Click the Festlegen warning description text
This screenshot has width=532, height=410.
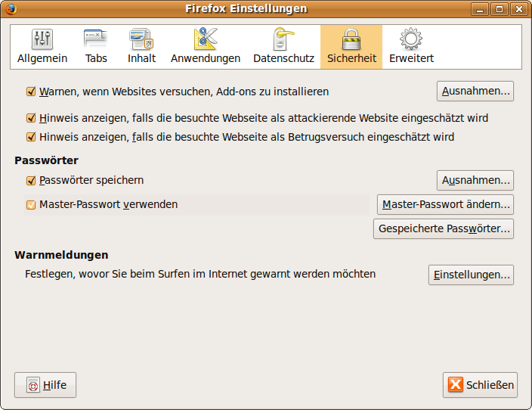[x=200, y=274]
